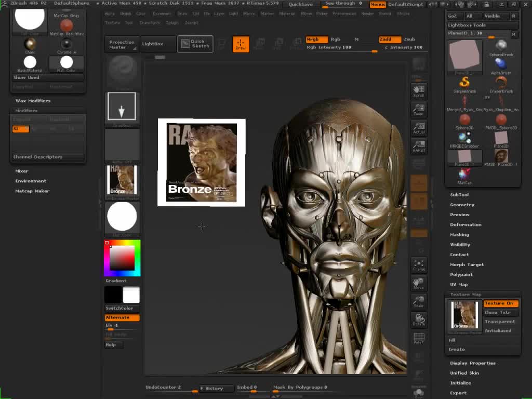Activate the Draw mode button

tap(241, 44)
